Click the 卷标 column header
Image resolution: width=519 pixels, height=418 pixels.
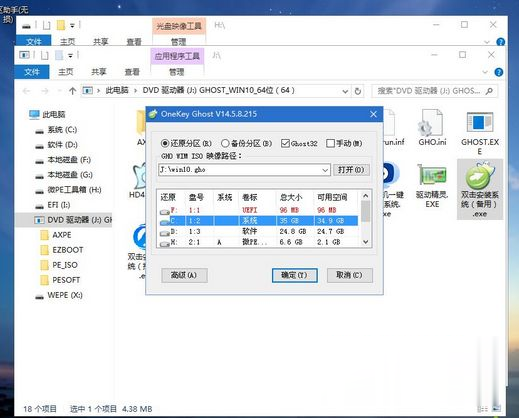(257, 197)
